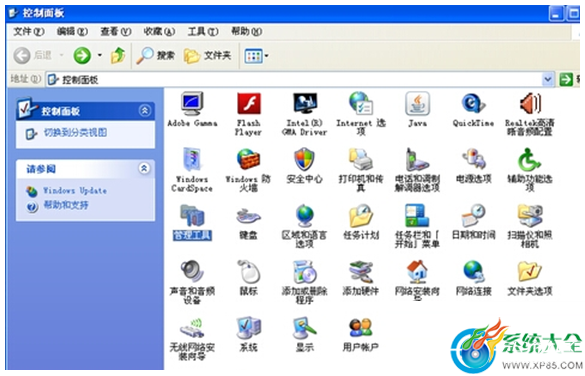Open 添加或删除程序 icon
The height and width of the screenshot is (376, 585).
(305, 272)
